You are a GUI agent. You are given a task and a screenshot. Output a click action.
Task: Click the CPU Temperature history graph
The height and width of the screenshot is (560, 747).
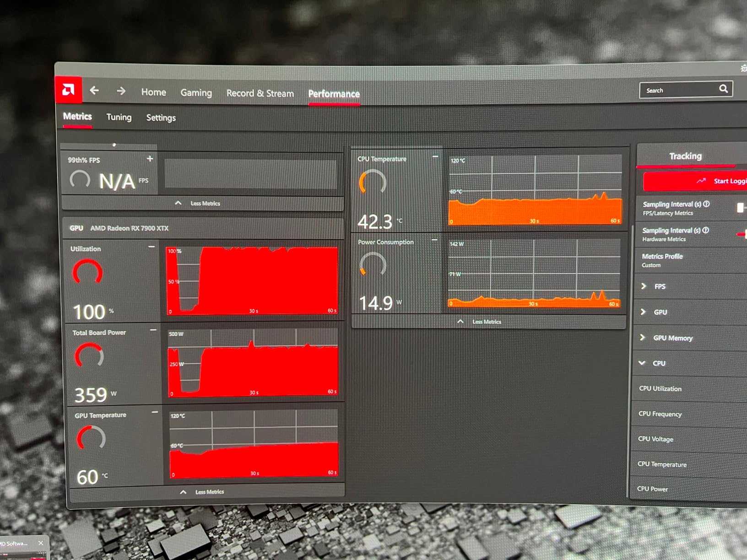click(535, 190)
